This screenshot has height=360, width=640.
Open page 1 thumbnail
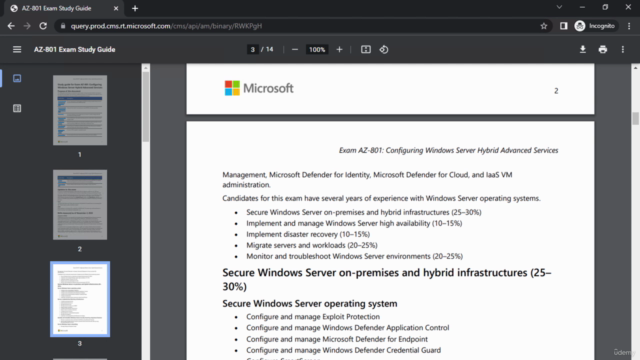coord(80,110)
